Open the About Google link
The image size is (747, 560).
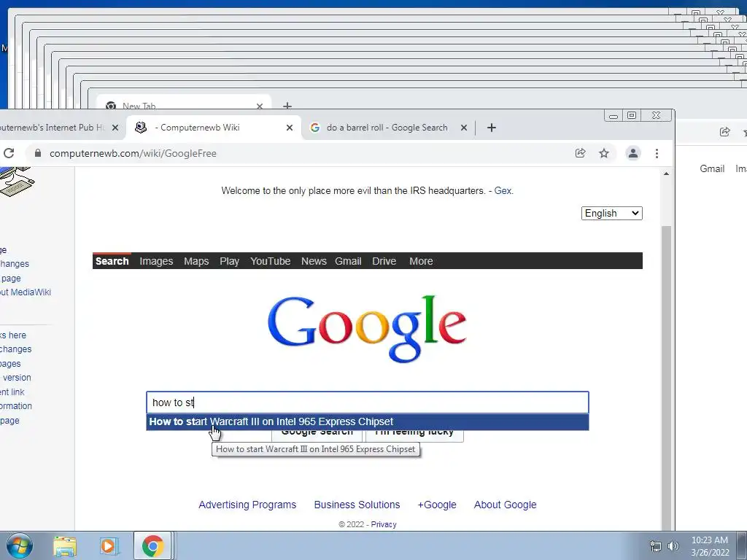[505, 505]
